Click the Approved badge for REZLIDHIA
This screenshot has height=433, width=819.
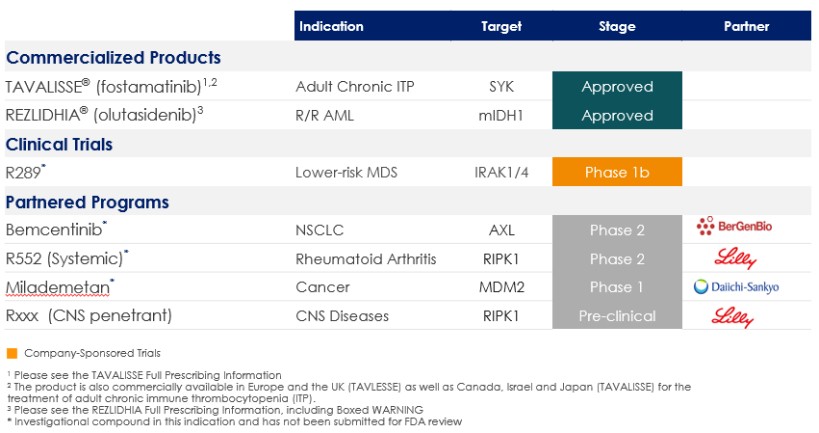point(617,116)
